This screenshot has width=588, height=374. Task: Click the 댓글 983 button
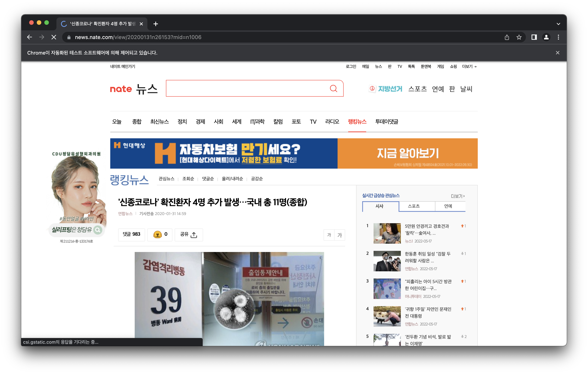point(131,235)
